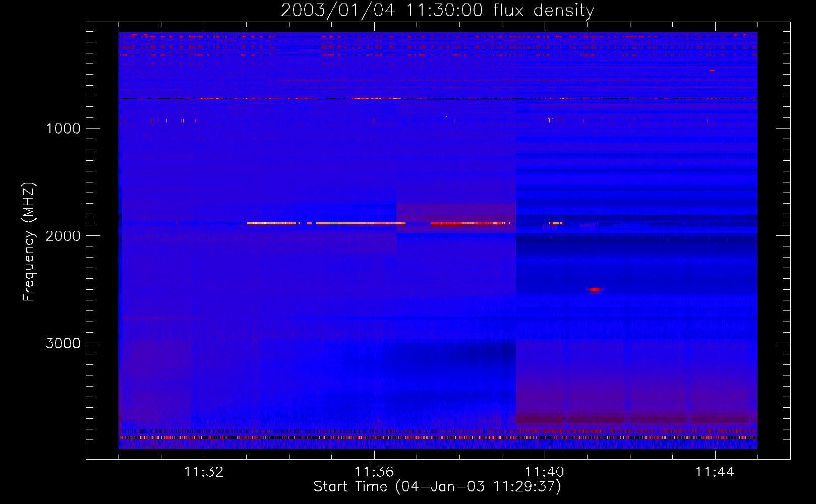Click the 11:44 time tick label

[715, 472]
